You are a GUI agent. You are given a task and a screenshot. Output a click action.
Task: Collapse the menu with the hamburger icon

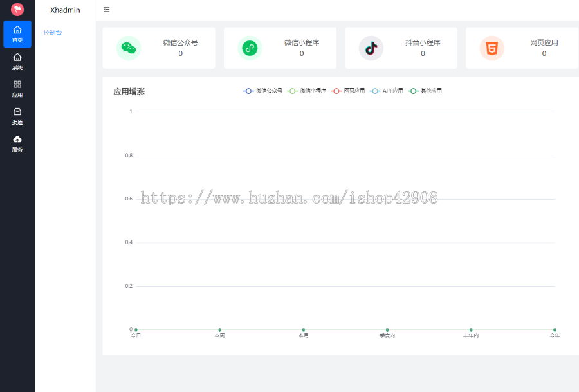click(x=106, y=10)
